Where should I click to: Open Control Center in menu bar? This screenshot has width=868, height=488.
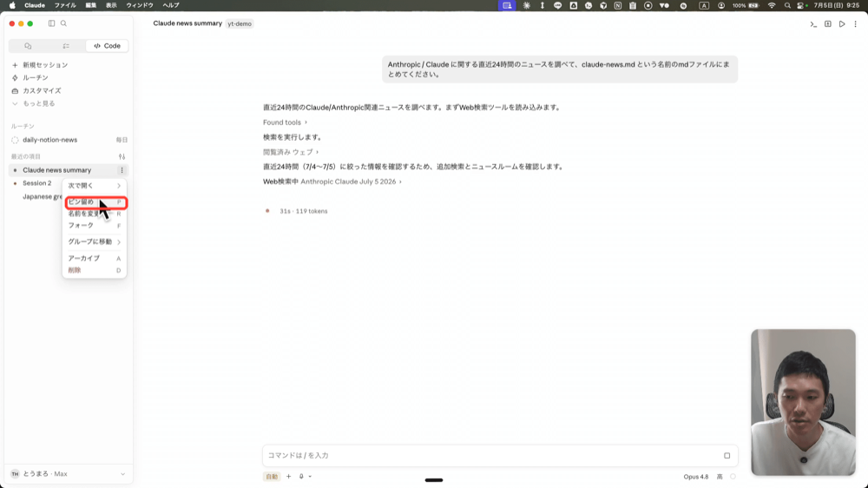[801, 5]
